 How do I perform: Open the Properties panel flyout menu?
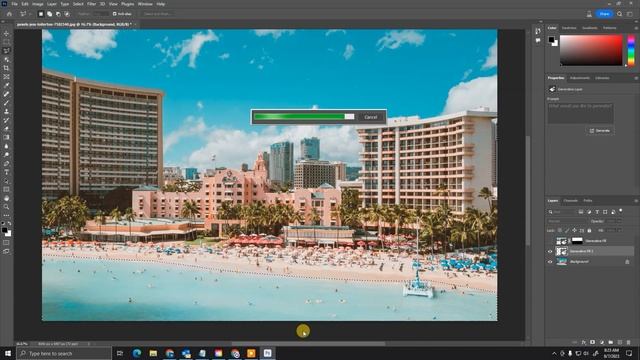click(636, 78)
